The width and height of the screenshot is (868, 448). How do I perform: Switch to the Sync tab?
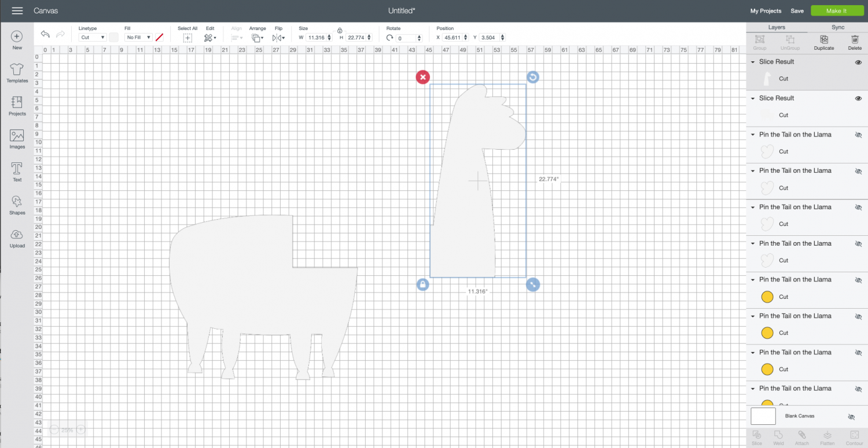tap(838, 27)
